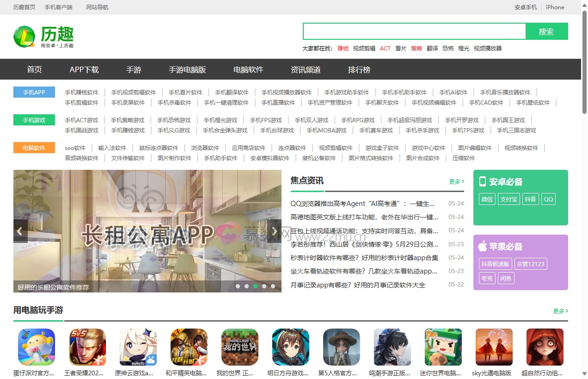Open the APP下载 navigation tab
The width and height of the screenshot is (588, 379).
84,69
